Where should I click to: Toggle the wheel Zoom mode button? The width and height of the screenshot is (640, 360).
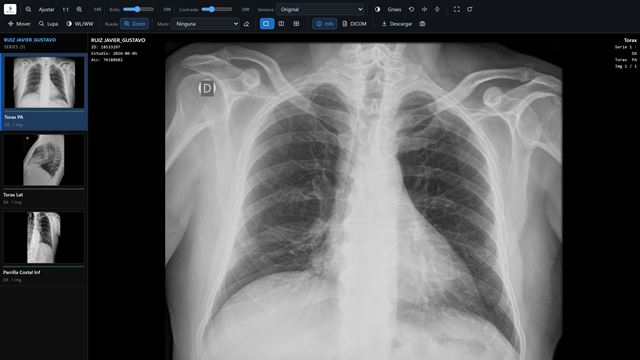click(135, 24)
